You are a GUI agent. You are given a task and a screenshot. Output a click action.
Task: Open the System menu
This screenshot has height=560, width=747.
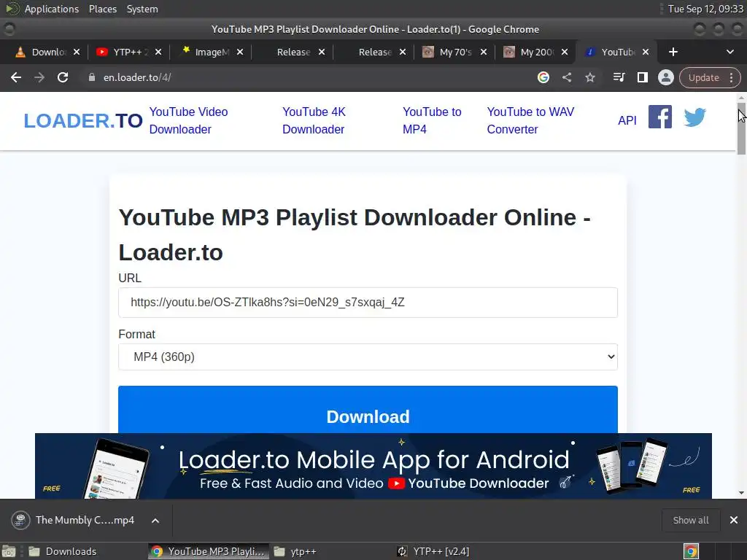142,9
